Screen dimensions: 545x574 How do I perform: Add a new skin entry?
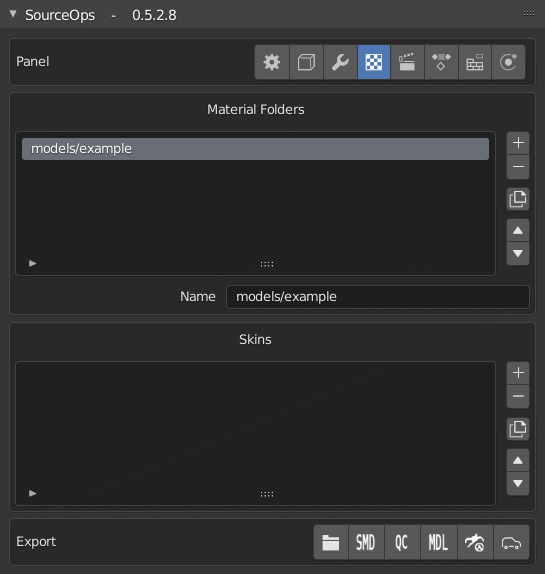coord(518,373)
